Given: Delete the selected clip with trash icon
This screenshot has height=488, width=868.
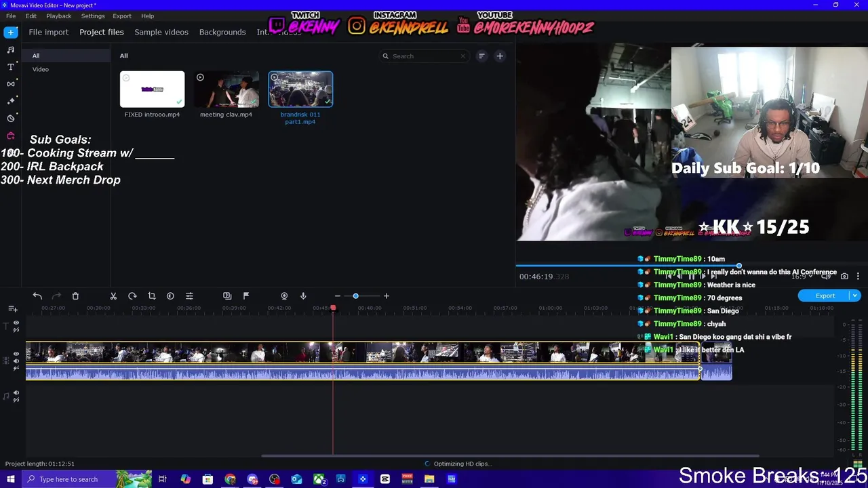Looking at the screenshot, I should 75,296.
